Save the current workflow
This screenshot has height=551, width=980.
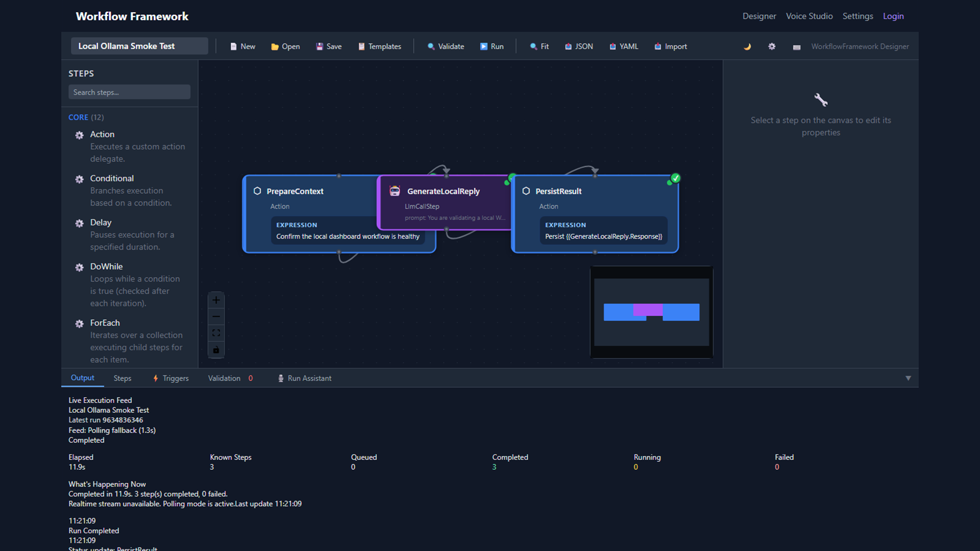329,46
